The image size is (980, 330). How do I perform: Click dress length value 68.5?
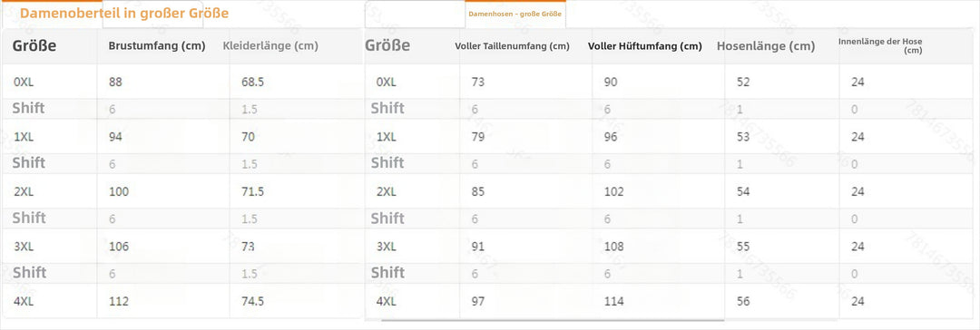tap(252, 82)
